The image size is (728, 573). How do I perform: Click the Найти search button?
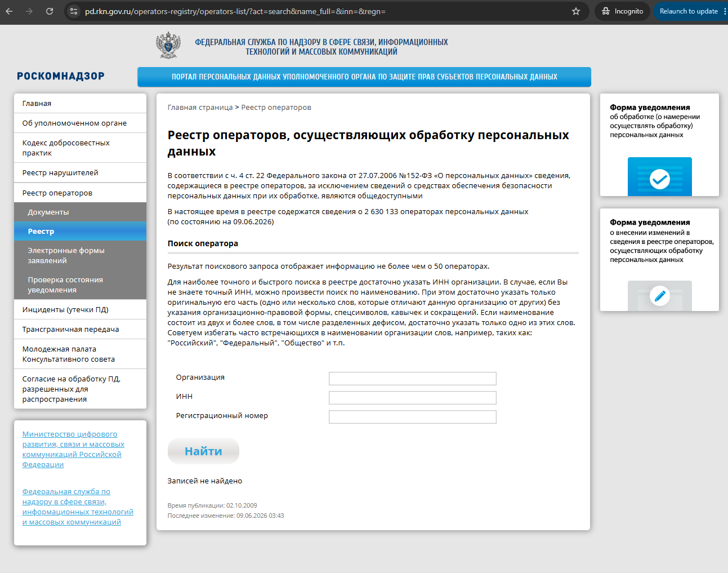pyautogui.click(x=203, y=451)
